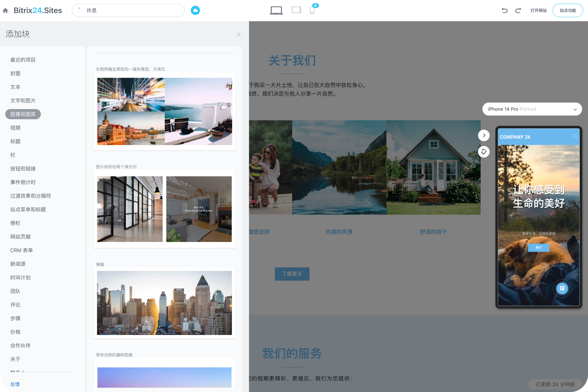This screenshot has width=588, height=392.
Task: Click the home icon beside Bitrix24.Sites
Action: (x=5, y=11)
